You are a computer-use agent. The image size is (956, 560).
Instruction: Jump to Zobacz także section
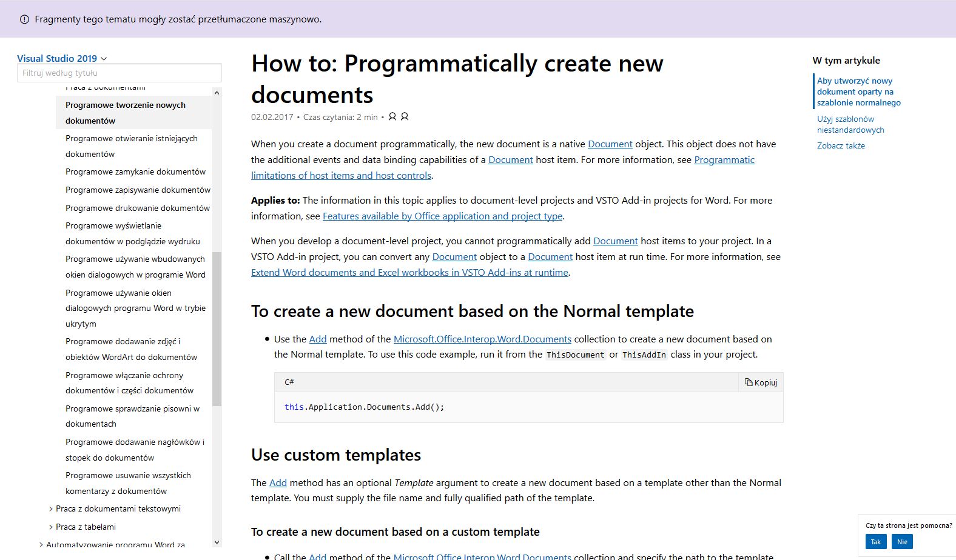841,145
